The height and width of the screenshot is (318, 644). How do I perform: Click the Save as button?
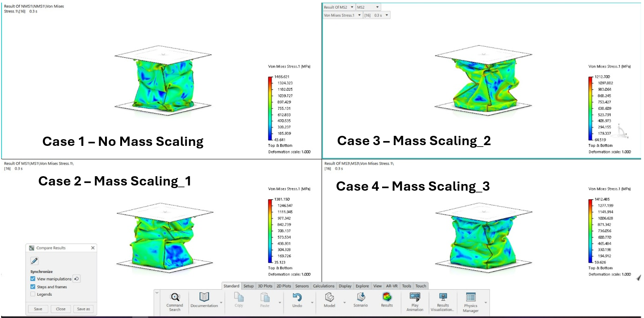83,309
